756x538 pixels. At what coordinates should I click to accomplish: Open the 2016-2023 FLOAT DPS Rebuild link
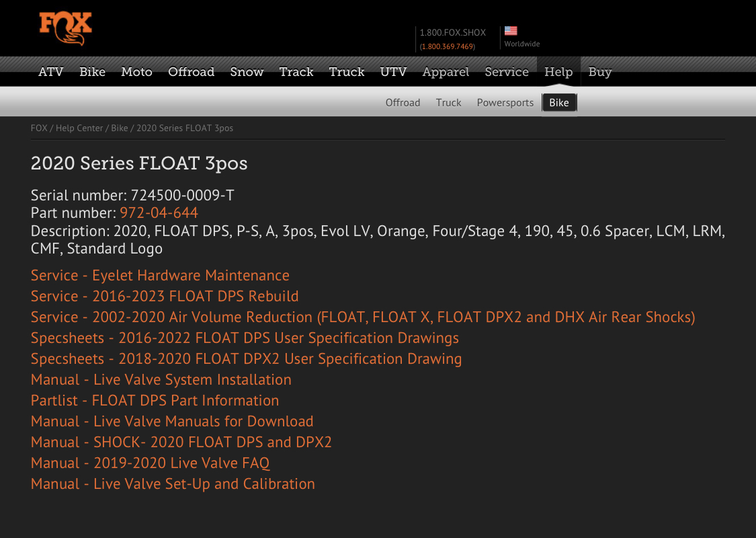click(165, 297)
